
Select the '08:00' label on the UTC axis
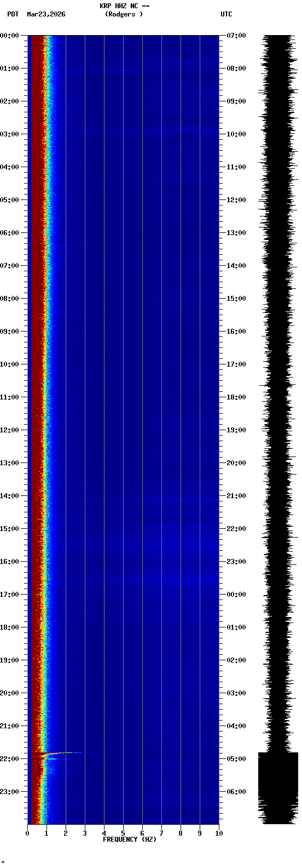236,68
